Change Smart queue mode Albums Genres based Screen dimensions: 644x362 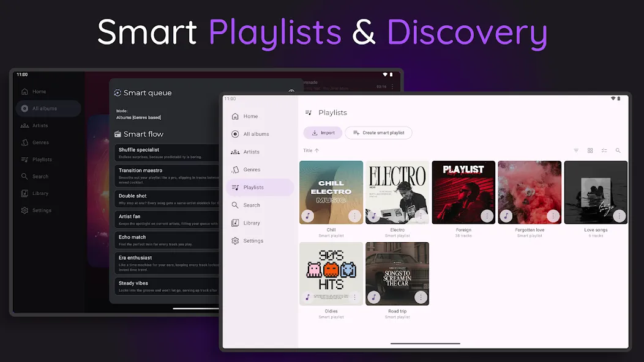point(139,114)
